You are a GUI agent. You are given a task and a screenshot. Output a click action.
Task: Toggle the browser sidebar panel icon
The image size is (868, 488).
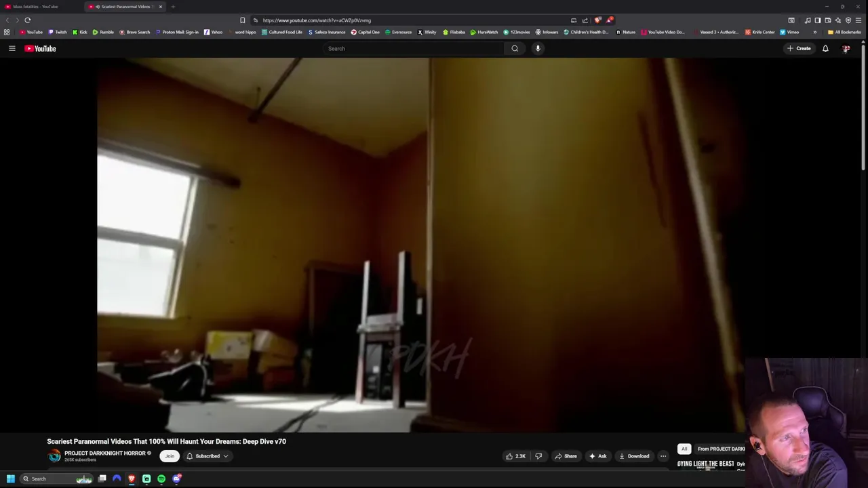point(818,20)
